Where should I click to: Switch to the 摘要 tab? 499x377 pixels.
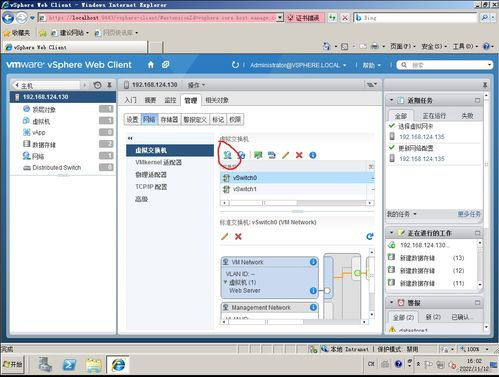click(150, 100)
